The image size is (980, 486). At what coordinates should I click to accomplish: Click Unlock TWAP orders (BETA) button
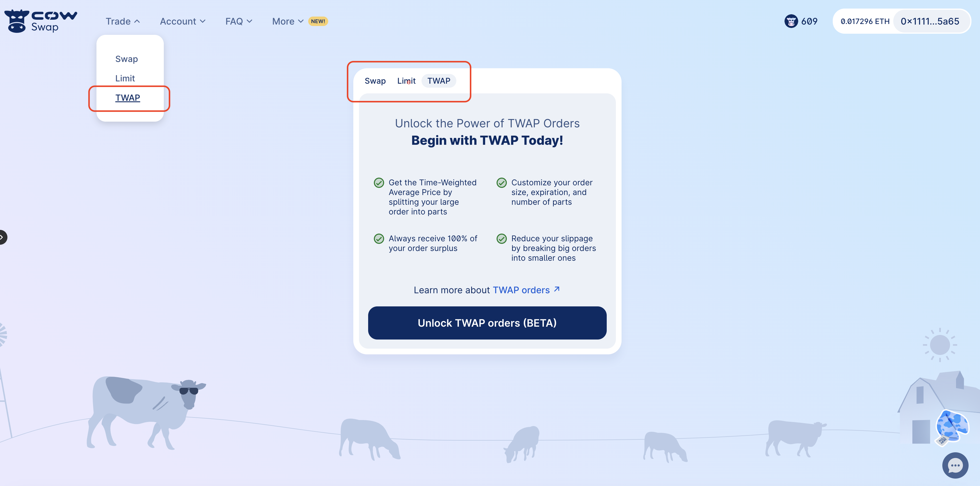[487, 323]
